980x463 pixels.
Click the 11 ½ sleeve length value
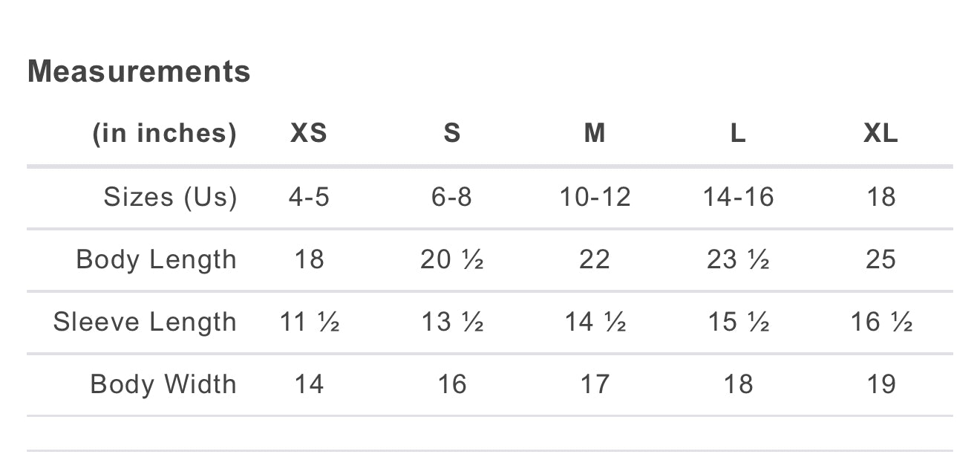[309, 322]
